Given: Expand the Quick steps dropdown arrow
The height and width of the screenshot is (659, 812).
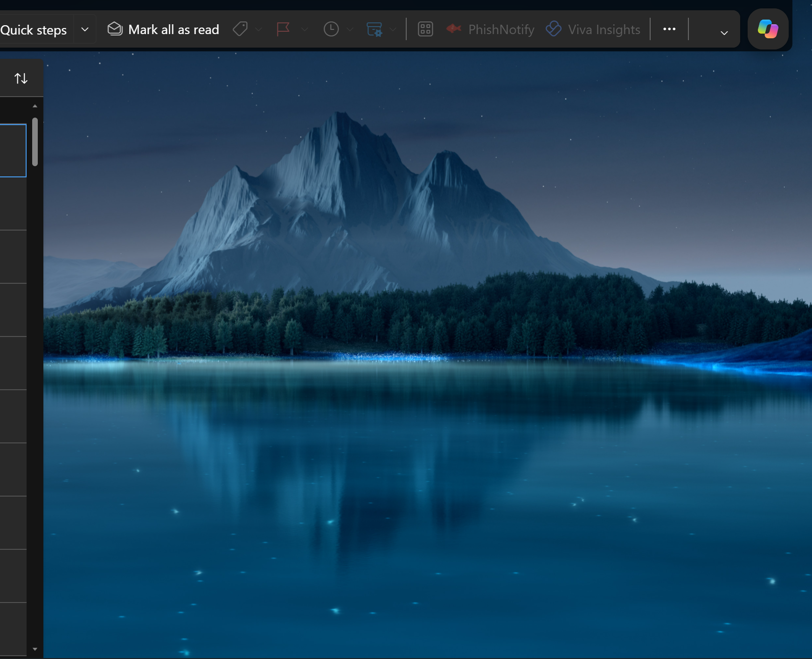Looking at the screenshot, I should click(x=85, y=29).
